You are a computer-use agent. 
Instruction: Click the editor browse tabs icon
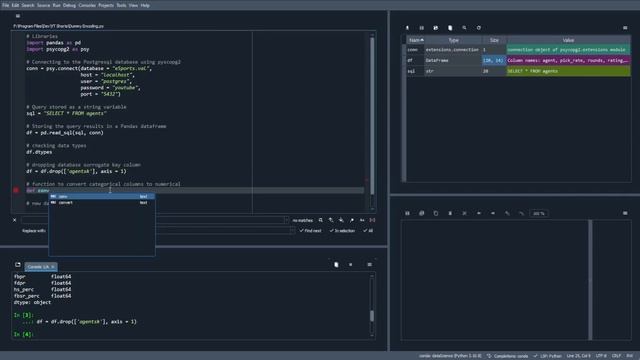18,16
